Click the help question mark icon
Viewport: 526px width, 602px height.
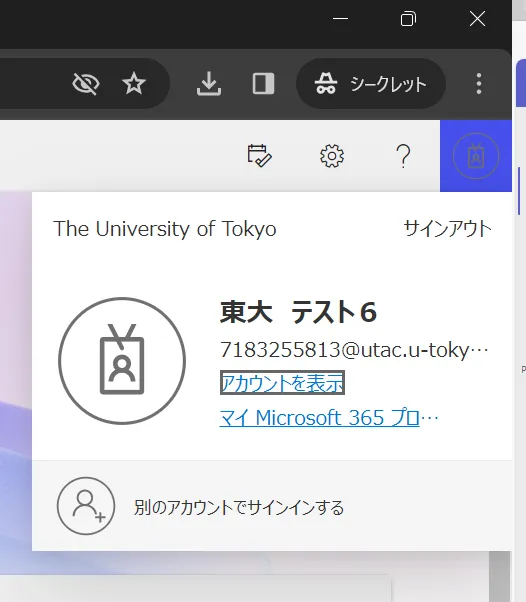coord(403,156)
